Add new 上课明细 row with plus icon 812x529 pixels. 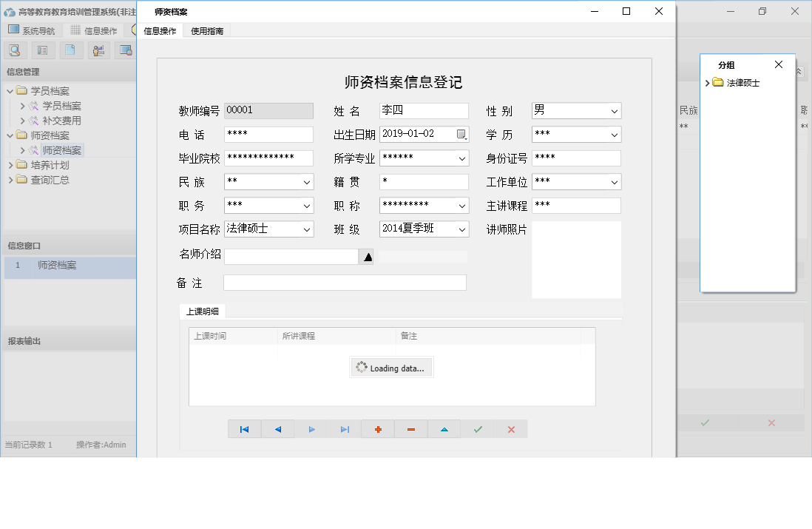(x=377, y=428)
